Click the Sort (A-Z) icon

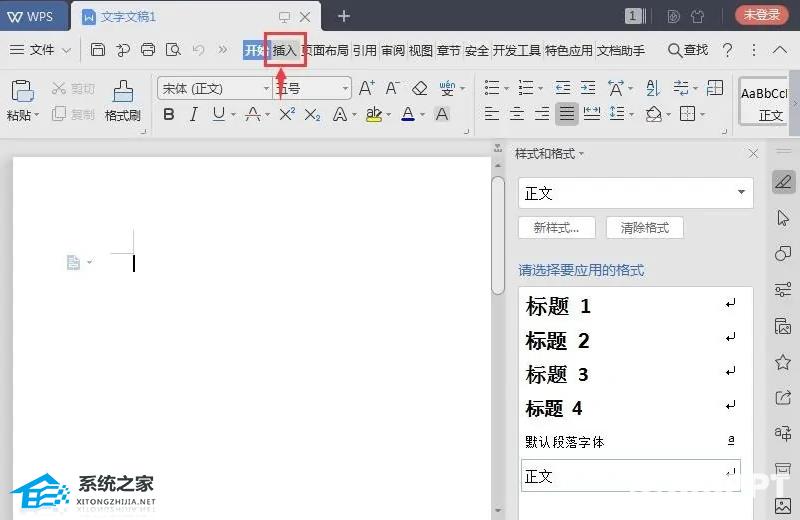click(x=653, y=88)
